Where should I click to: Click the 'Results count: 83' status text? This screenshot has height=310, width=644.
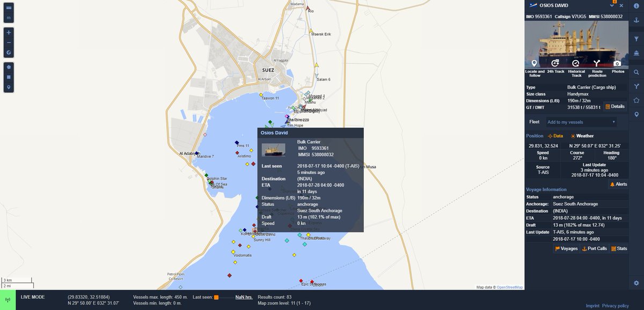click(275, 297)
